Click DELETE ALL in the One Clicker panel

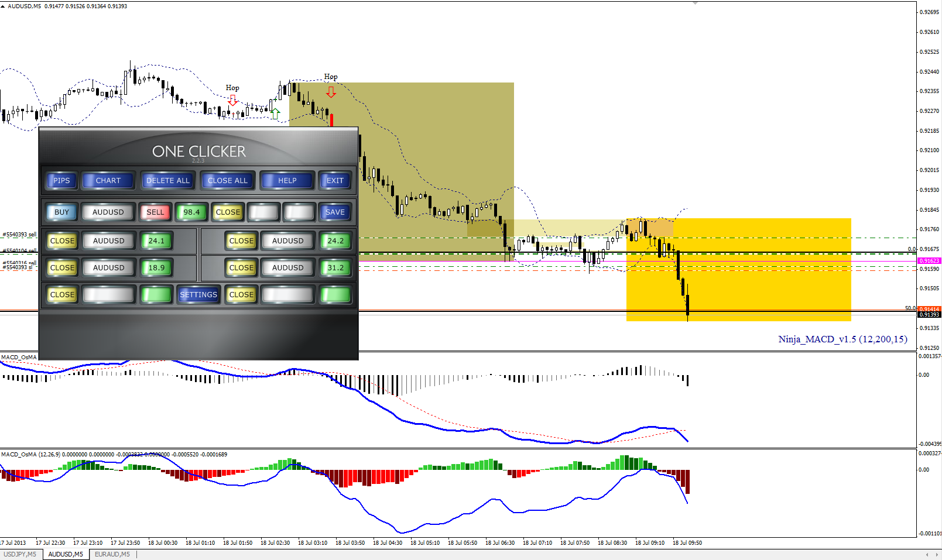pyautogui.click(x=168, y=181)
